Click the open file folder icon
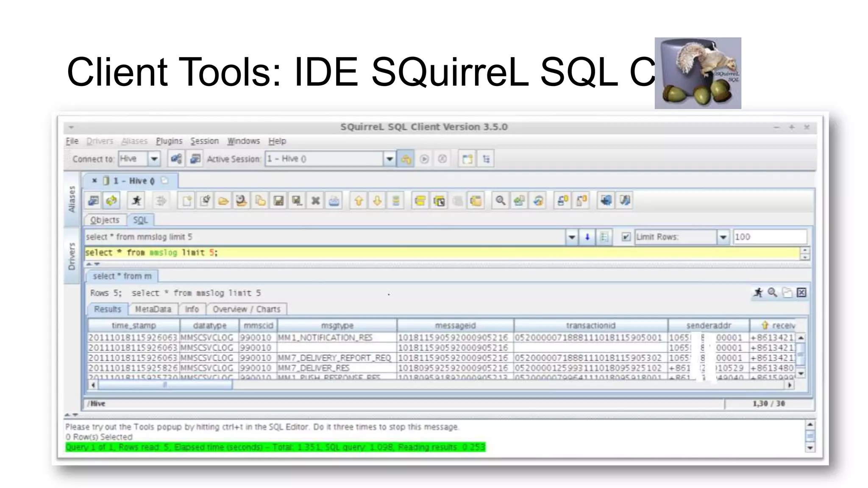Screen dimensions: 868x488 pos(223,200)
